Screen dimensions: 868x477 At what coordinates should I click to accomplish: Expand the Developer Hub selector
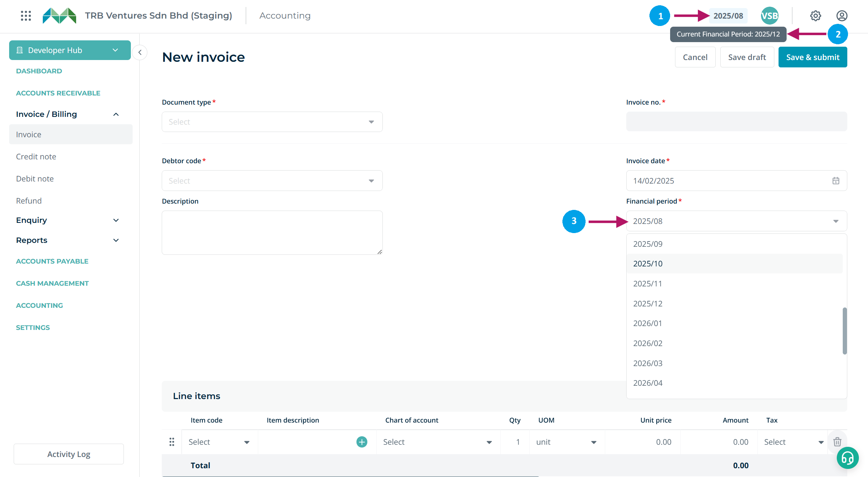click(x=70, y=50)
